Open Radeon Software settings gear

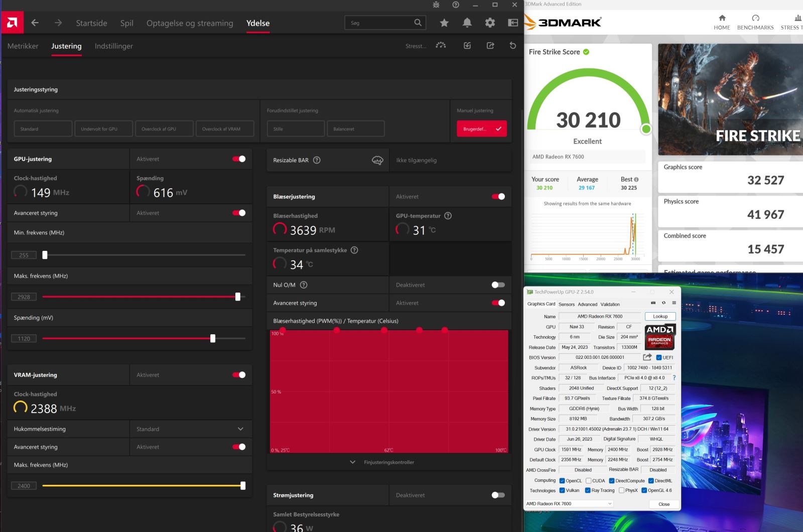click(x=490, y=23)
